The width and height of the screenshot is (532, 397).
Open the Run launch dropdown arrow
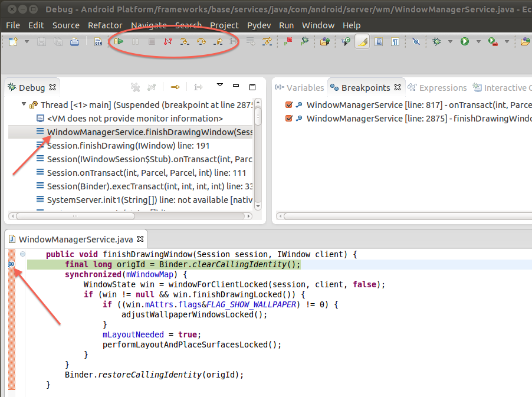pos(478,41)
